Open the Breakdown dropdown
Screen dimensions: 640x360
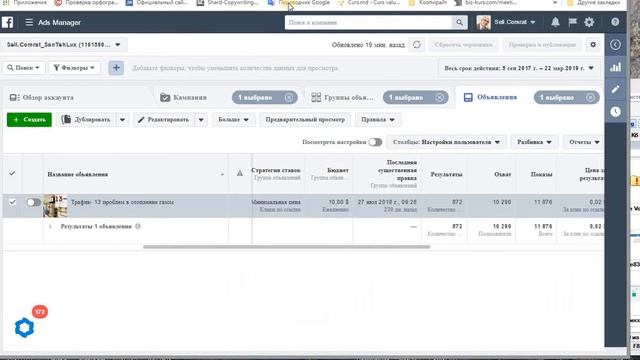pyautogui.click(x=534, y=142)
